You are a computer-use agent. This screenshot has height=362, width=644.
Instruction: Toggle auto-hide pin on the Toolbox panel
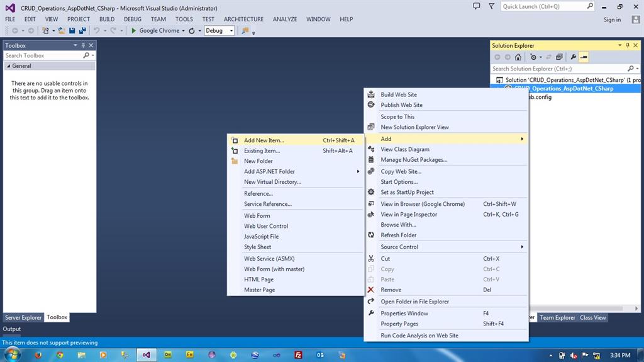83,45
